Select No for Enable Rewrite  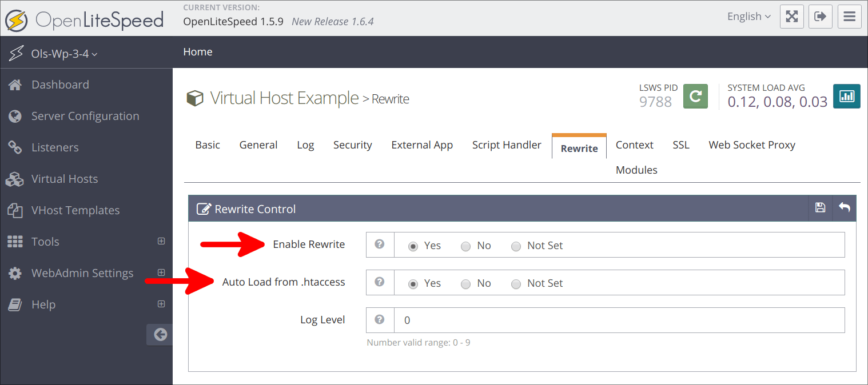(x=465, y=246)
